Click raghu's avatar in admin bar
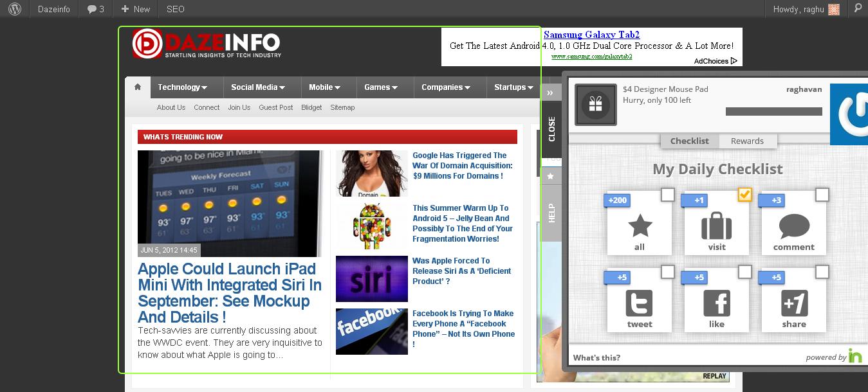868x392 pixels. (x=834, y=9)
